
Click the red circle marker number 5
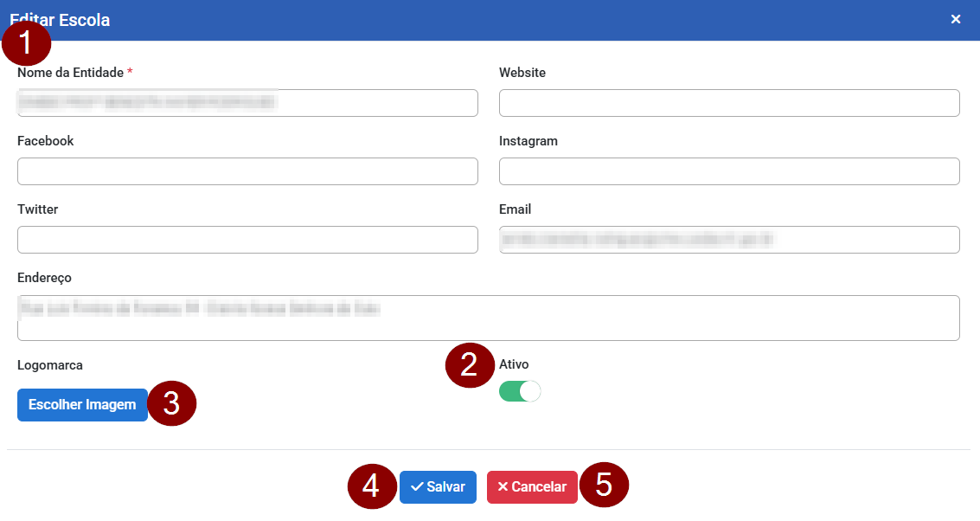tap(604, 486)
